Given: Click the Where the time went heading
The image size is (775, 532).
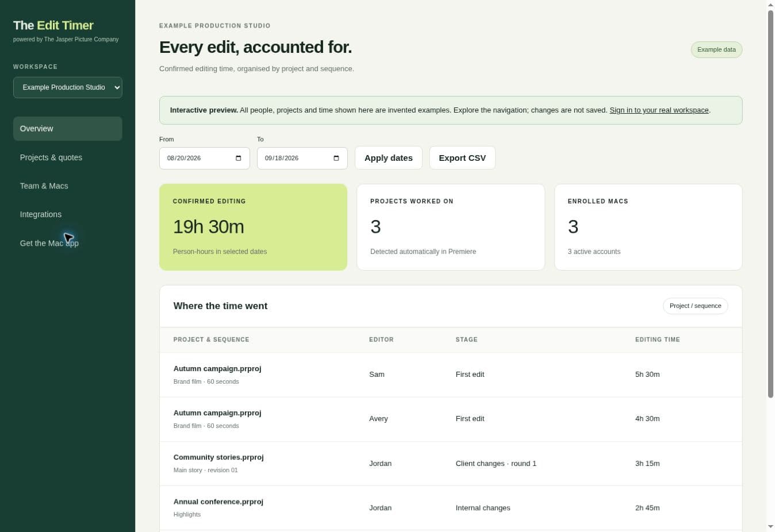Looking at the screenshot, I should (220, 306).
